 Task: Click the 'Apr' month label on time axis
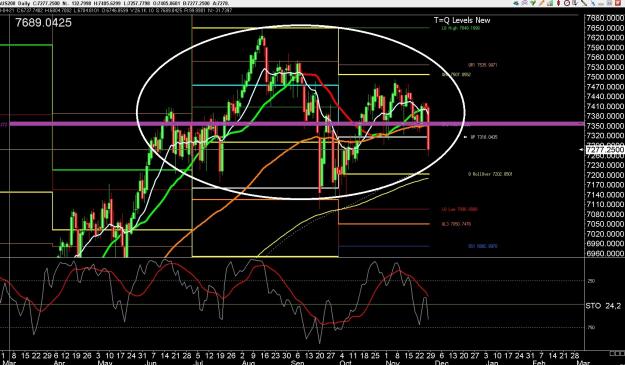tap(59, 363)
